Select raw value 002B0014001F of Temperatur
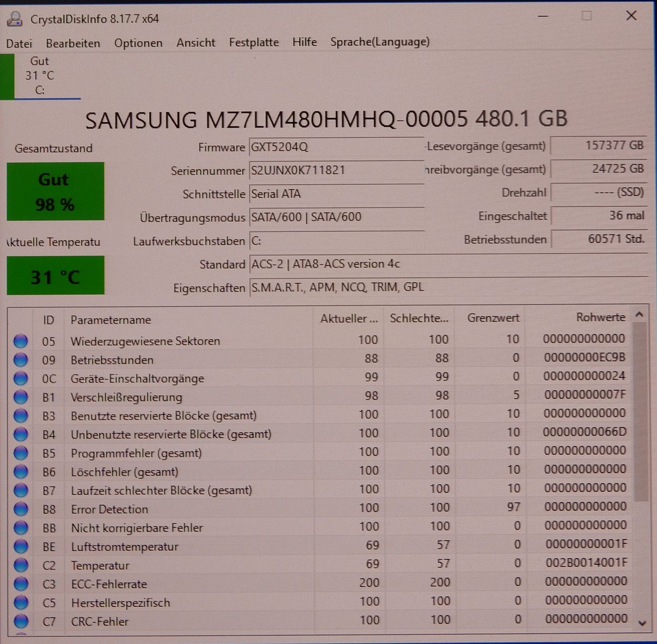The image size is (657, 644). pos(586,563)
